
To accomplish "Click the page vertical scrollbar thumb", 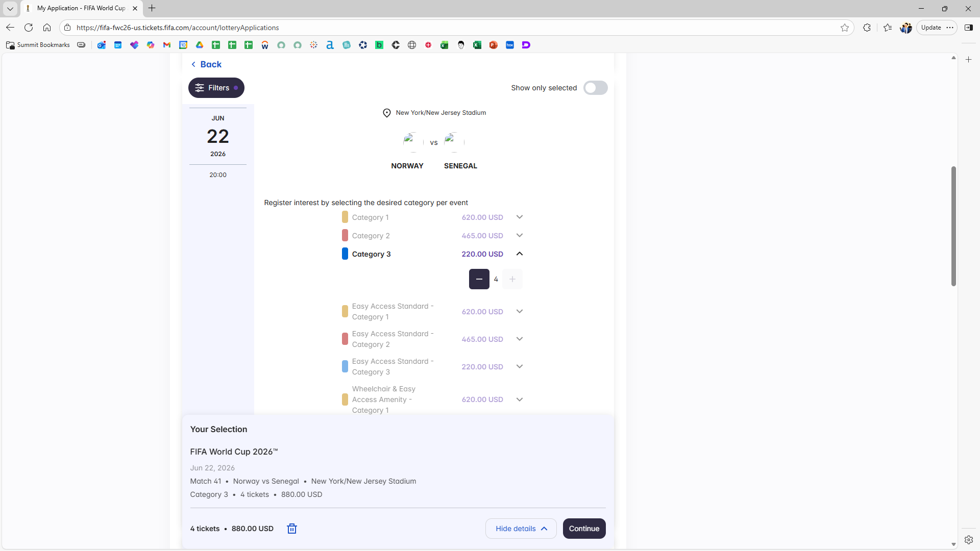I will coord(953,226).
